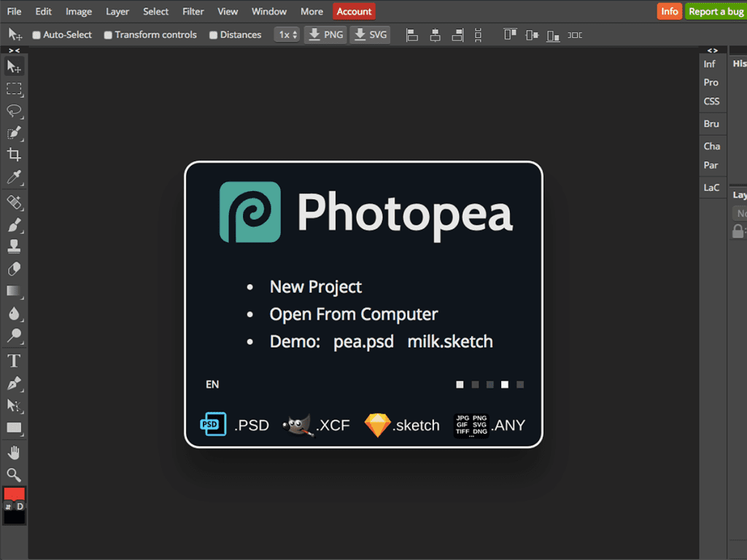Open the Select menu
747x560 pixels.
tap(156, 12)
